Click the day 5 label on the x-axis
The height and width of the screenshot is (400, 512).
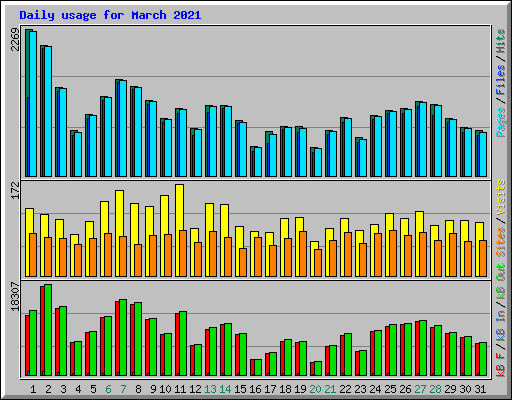point(93,389)
